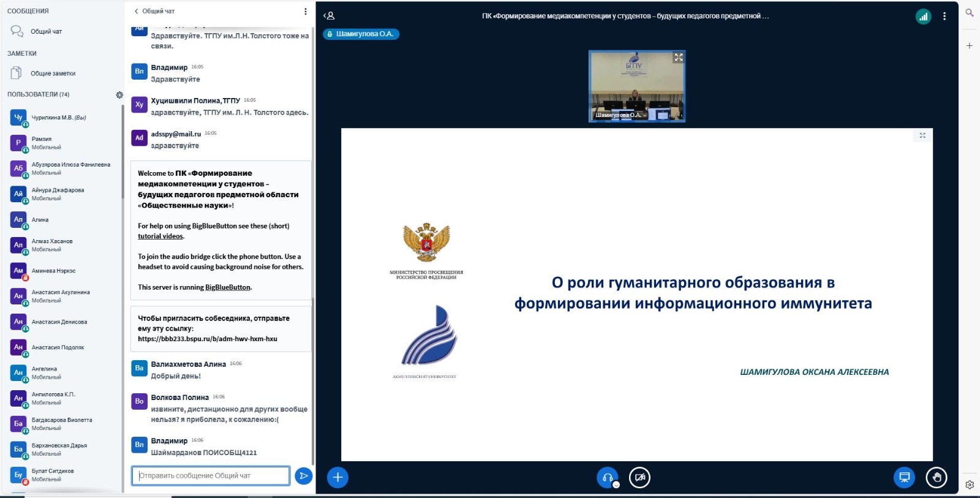Expand the webcam video to fullscreen
This screenshot has height=498, width=980.
[678, 58]
